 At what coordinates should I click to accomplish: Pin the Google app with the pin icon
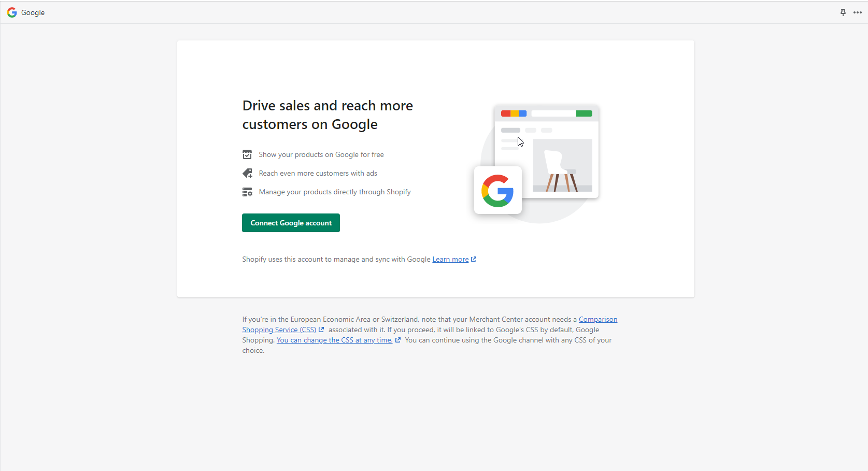[843, 12]
